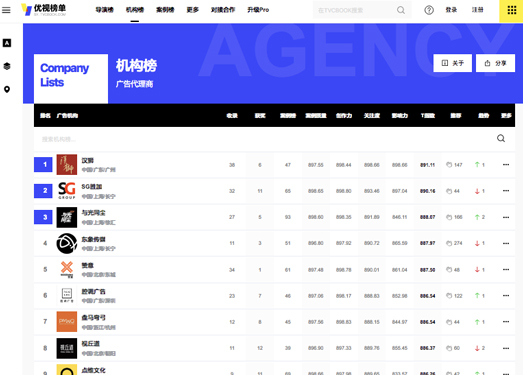Click the Company Lists card
Image resolution: width=523 pixels, height=375 pixels.
[x=71, y=78]
